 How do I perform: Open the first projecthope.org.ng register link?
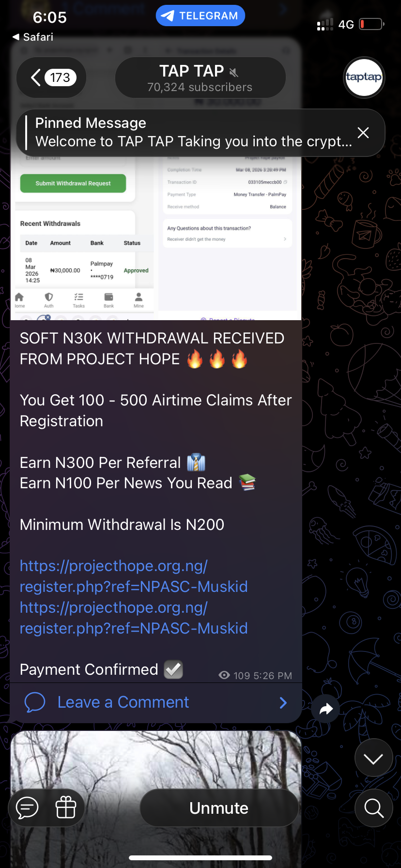pyautogui.click(x=134, y=576)
